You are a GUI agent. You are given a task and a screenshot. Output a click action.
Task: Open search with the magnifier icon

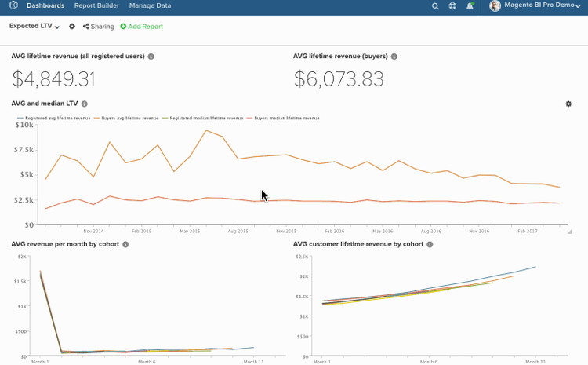click(435, 6)
